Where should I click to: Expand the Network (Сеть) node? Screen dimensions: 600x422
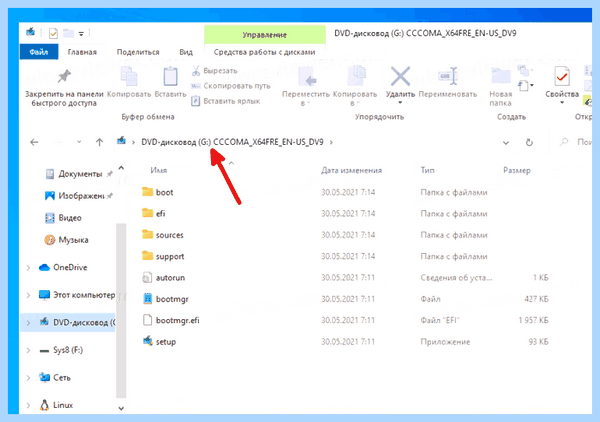pos(28,378)
